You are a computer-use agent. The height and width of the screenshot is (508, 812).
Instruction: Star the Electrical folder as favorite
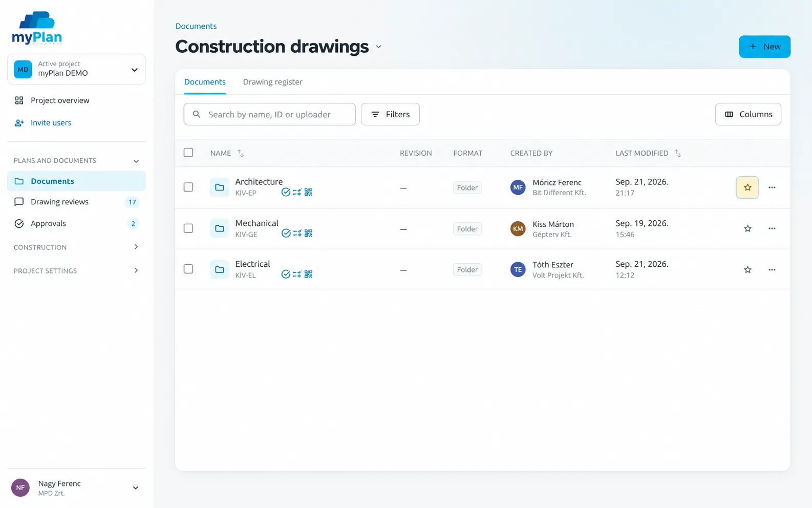coord(747,269)
